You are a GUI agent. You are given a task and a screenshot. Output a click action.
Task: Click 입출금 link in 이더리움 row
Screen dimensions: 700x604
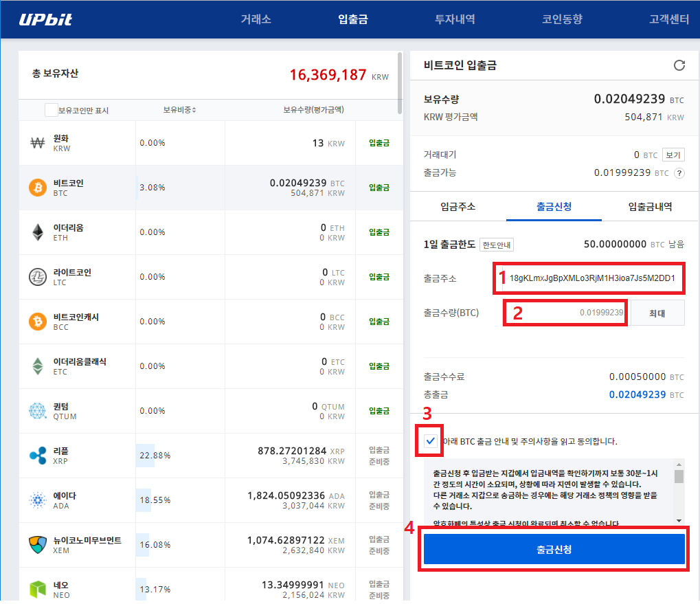tap(379, 232)
